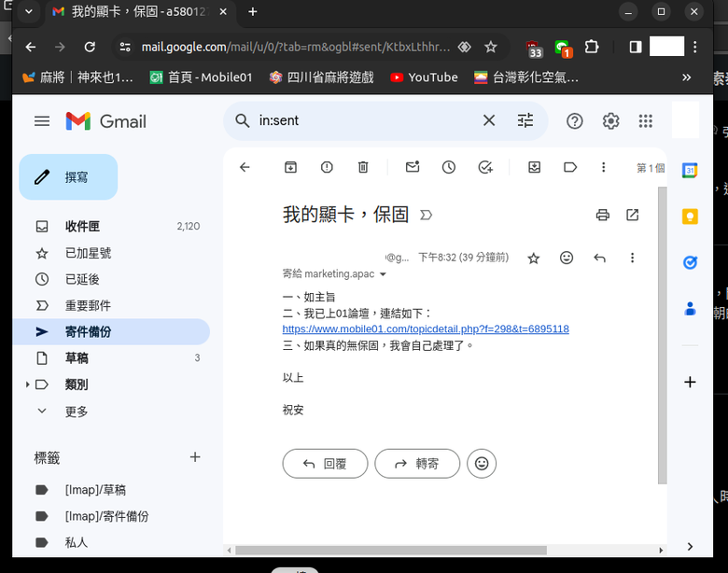The height and width of the screenshot is (573, 728).
Task: Open the Google apps grid
Action: pyautogui.click(x=645, y=121)
